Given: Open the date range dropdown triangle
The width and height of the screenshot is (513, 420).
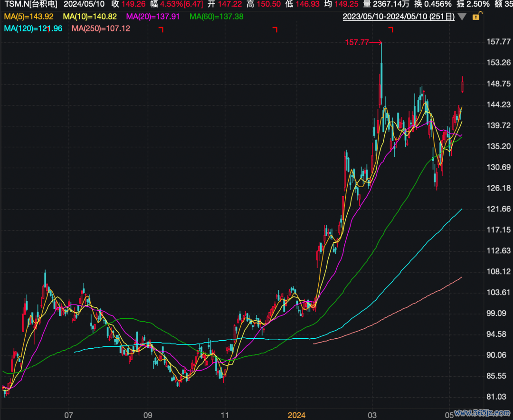Looking at the screenshot, I should [463, 17].
